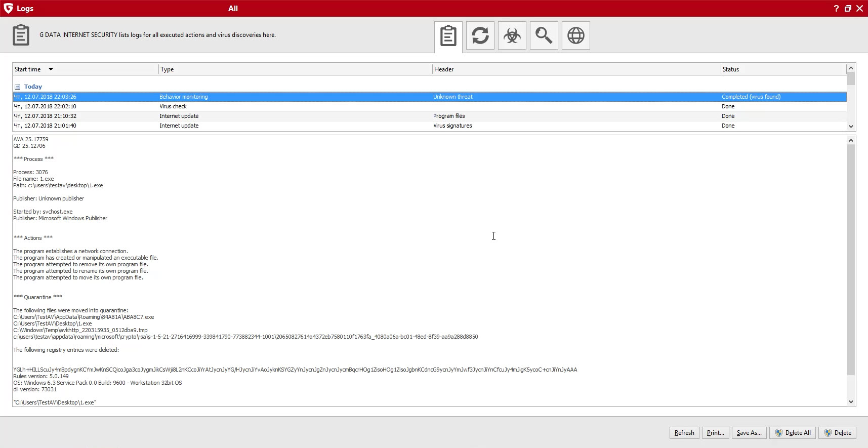Sort logs by Type column
This screenshot has width=868, height=448.
point(295,69)
